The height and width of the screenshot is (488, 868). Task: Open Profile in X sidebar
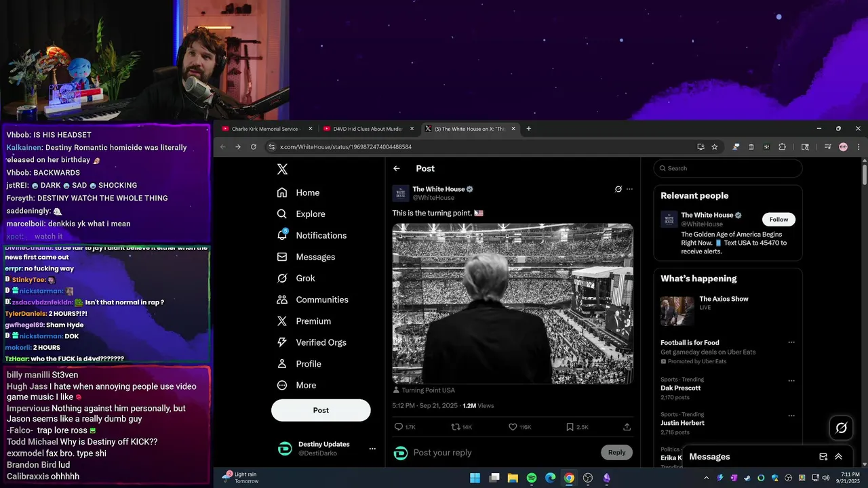[299, 364]
